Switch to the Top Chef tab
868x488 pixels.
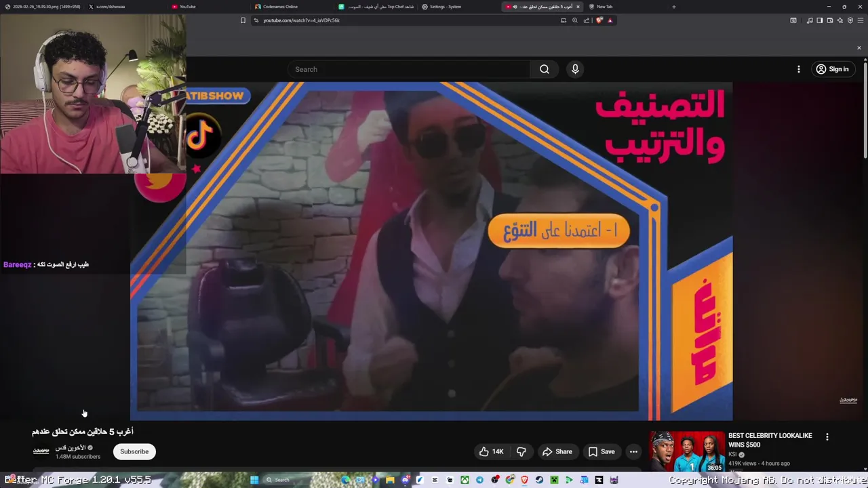coord(376,7)
